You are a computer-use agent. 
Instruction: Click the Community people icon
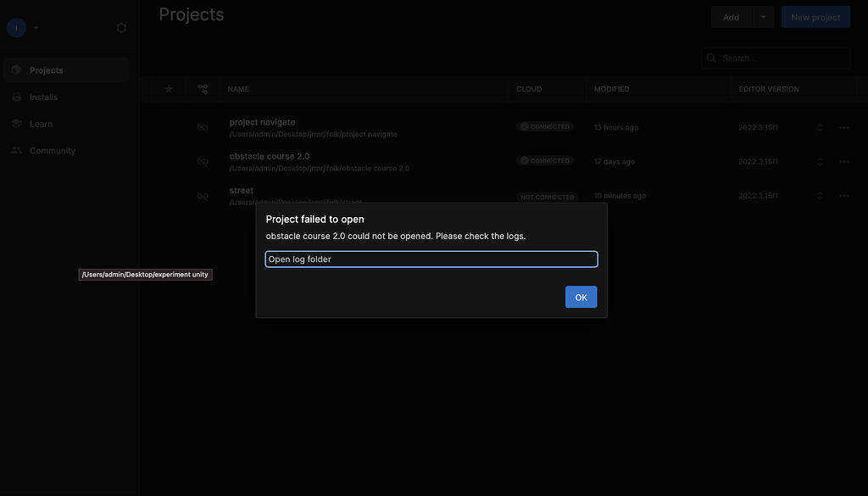pos(17,150)
